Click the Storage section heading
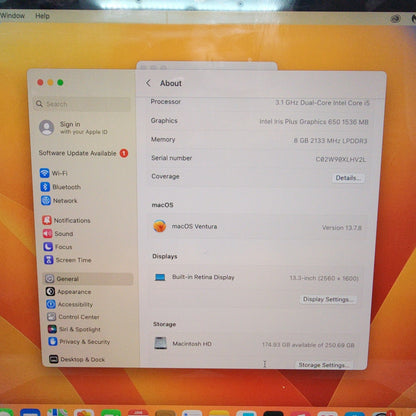Viewport: 416px width, 416px height. point(164,324)
